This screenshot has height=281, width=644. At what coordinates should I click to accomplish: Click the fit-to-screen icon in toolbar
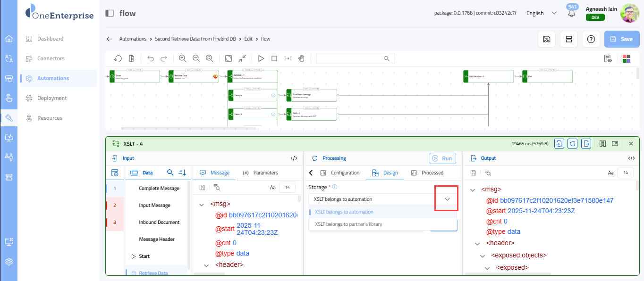click(x=229, y=58)
